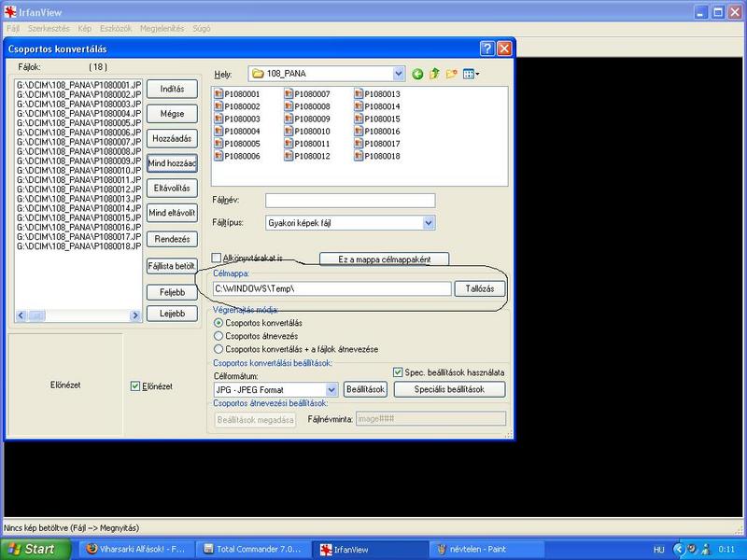Click the Célmappa path input field
The image size is (747, 560).
coord(332,288)
